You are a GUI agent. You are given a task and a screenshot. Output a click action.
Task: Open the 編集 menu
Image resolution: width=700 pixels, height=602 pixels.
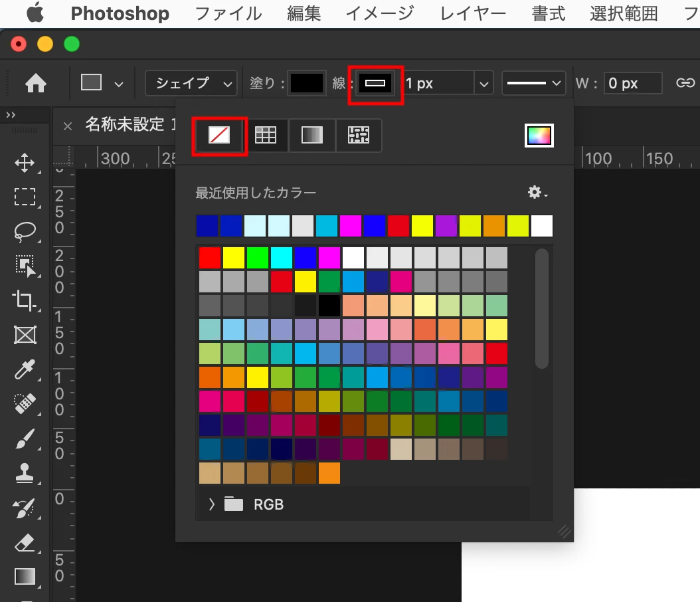(x=304, y=13)
